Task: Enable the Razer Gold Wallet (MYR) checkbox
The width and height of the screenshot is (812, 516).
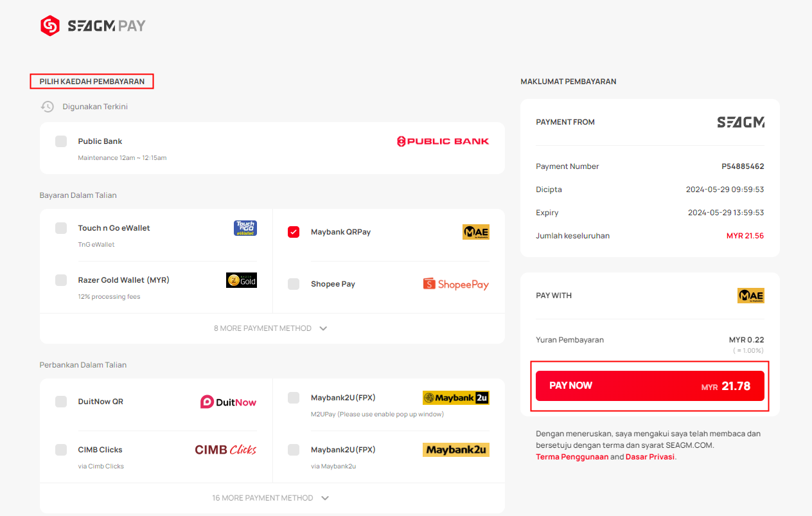Action: click(x=61, y=280)
